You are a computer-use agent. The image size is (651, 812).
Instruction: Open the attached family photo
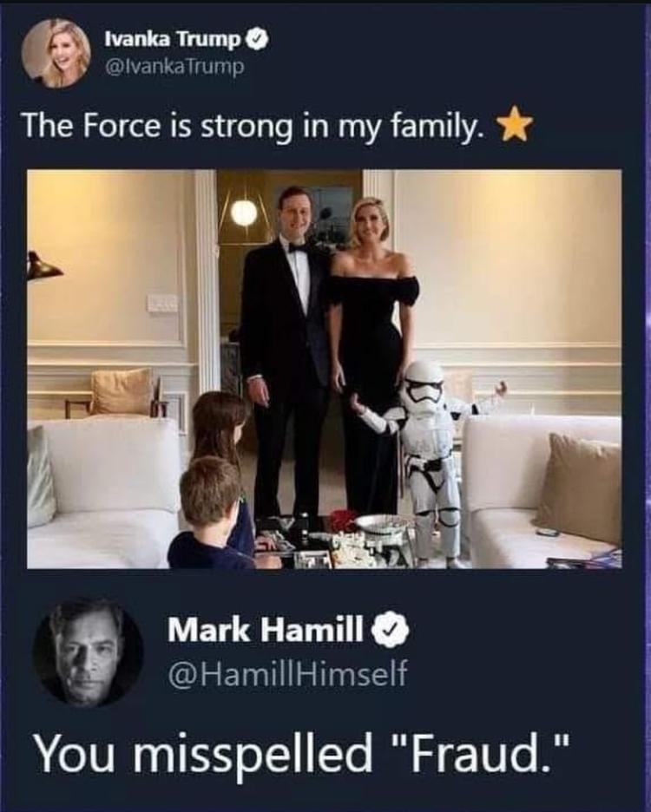coord(324,368)
